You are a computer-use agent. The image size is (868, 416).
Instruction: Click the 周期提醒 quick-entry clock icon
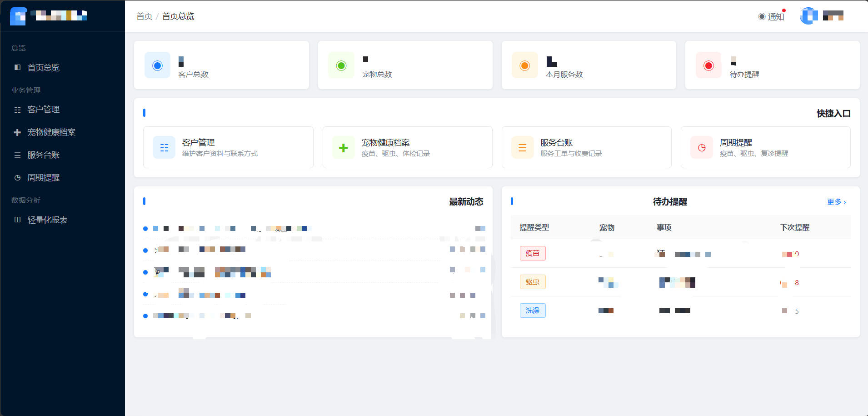[702, 147]
